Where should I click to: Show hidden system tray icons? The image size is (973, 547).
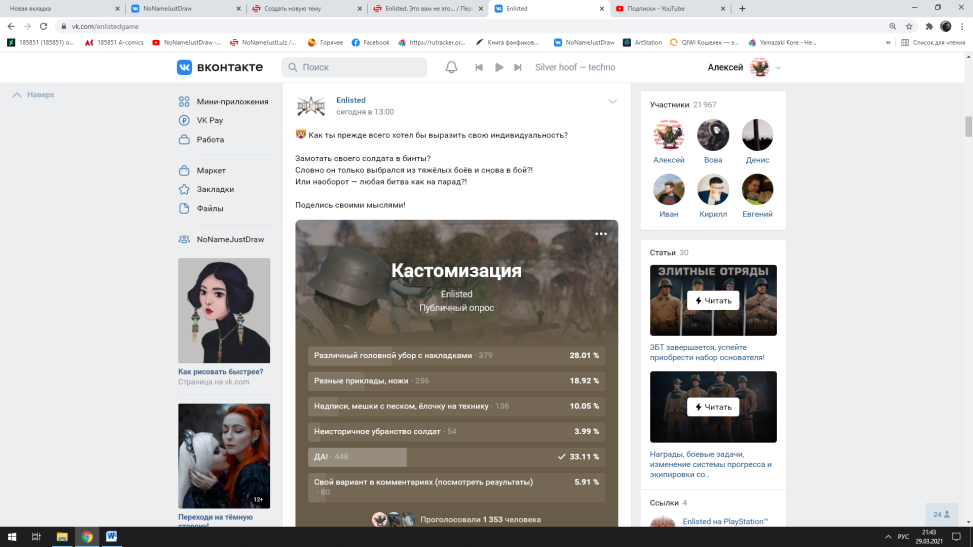click(888, 536)
